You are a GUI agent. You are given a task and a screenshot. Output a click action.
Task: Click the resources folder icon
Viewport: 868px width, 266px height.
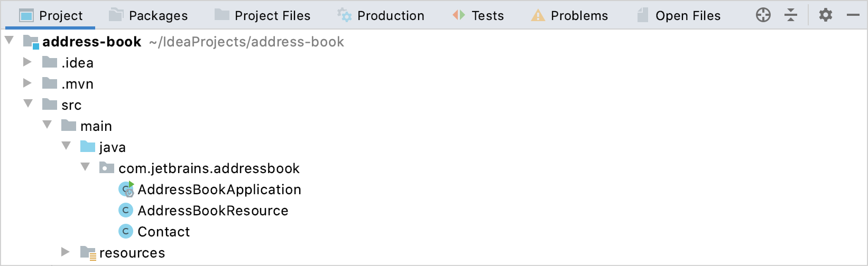point(88,253)
